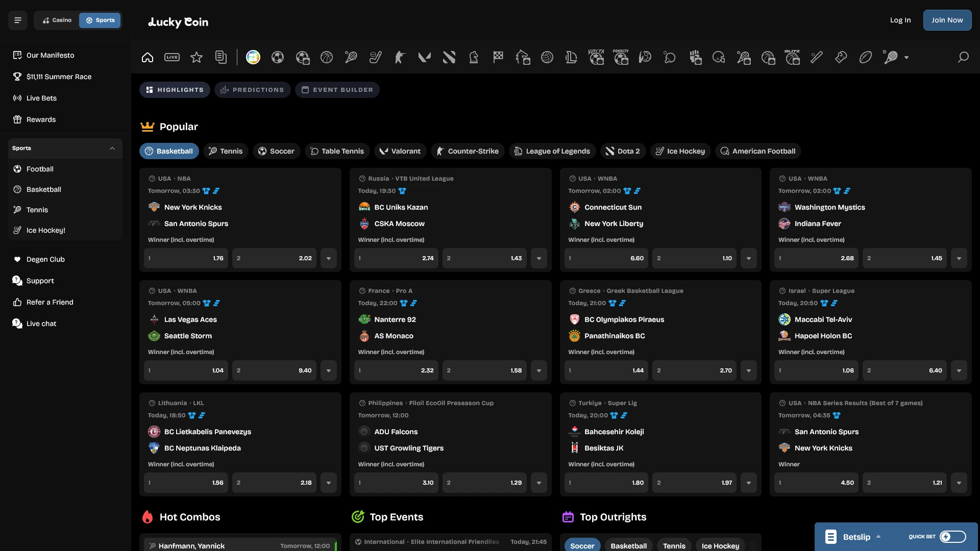
Task: Bet on Seattle Storm at 9.40
Action: point(274,370)
